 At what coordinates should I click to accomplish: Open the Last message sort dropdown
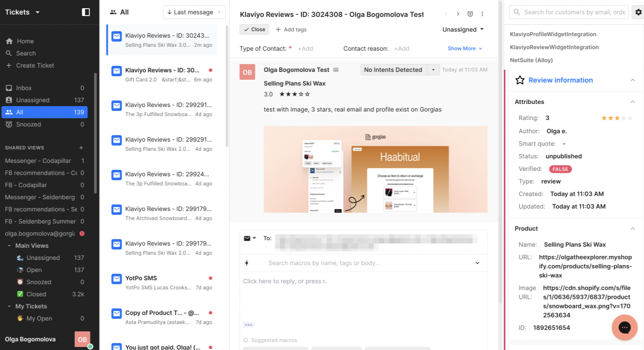pos(194,12)
